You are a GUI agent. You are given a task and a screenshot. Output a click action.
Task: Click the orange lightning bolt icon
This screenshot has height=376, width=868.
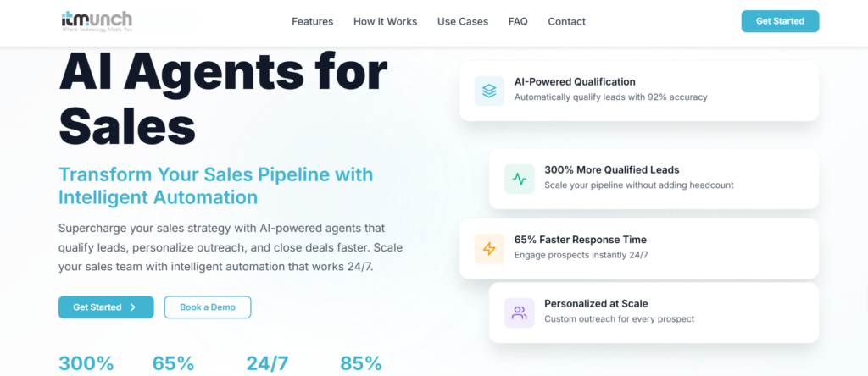tap(489, 248)
